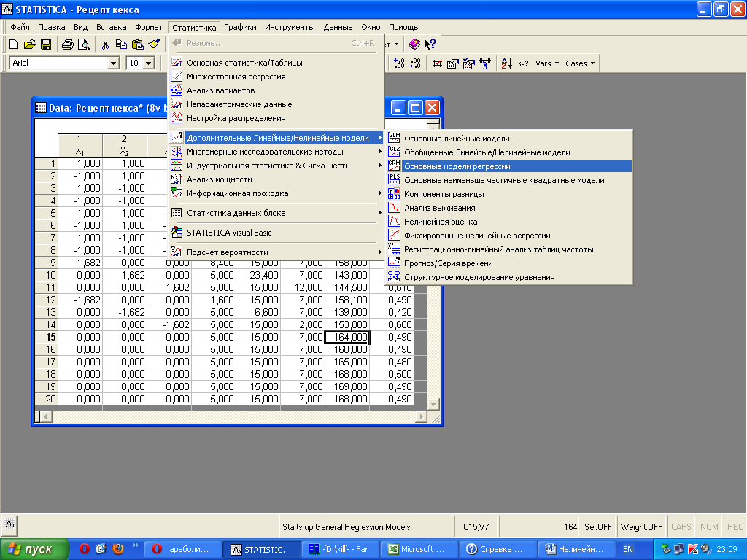The image size is (747, 560).
Task: Open the Файл menu
Action: click(20, 27)
